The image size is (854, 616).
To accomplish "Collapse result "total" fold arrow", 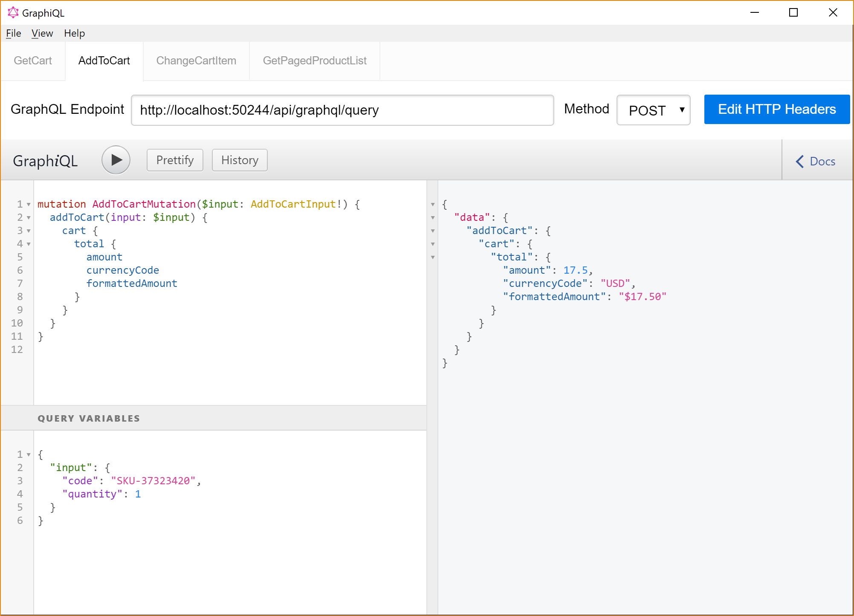I will pos(433,257).
